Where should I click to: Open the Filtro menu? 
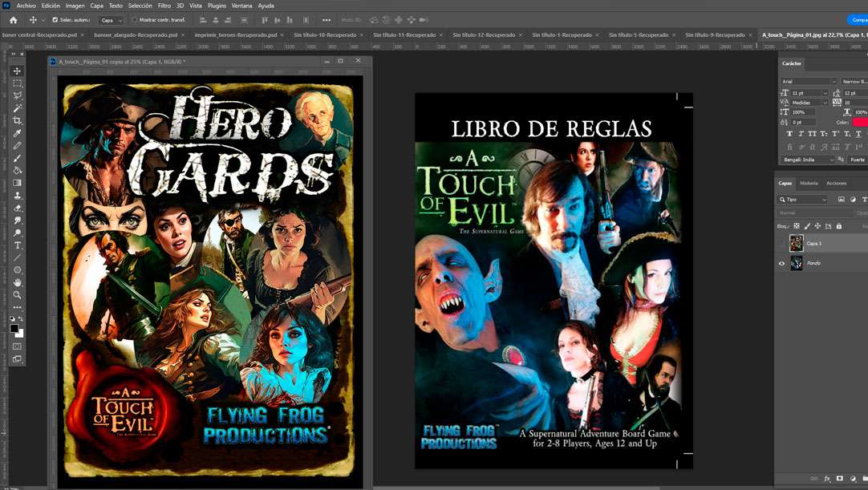pos(164,6)
